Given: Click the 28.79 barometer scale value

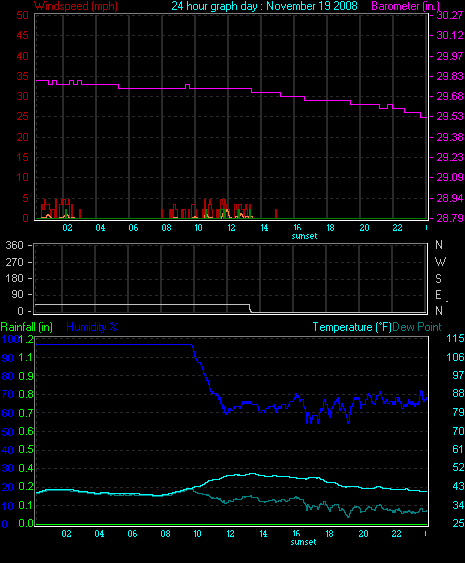Looking at the screenshot, I should (x=450, y=218).
